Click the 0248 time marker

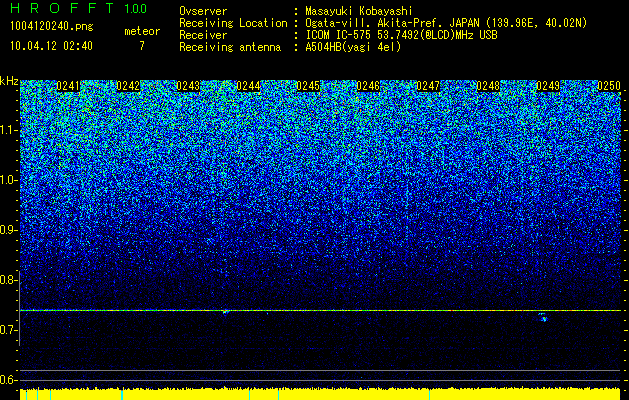(489, 86)
